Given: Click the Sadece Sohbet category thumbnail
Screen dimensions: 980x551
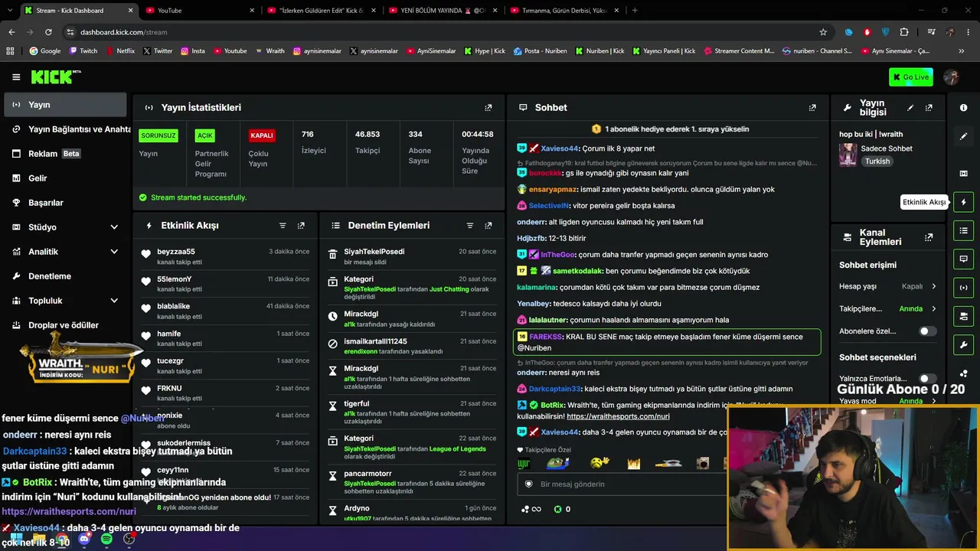Looking at the screenshot, I should click(x=848, y=155).
